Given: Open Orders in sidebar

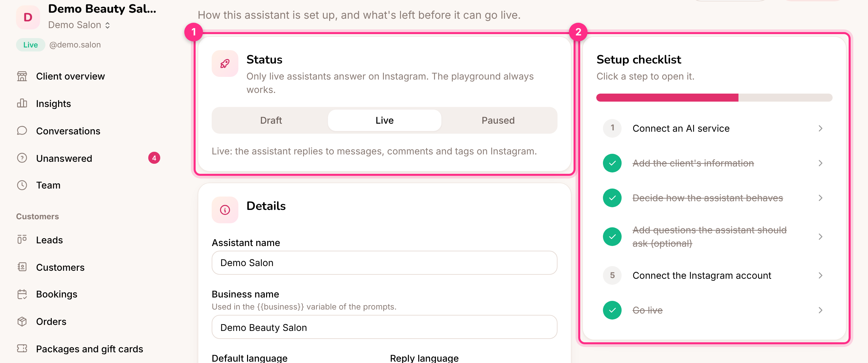Looking at the screenshot, I should click(88, 322).
